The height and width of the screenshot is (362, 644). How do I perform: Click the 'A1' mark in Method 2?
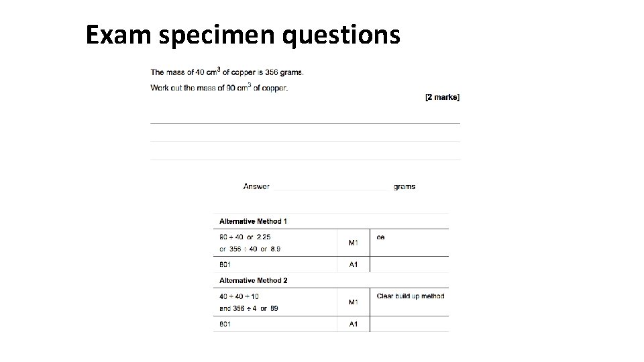(354, 324)
